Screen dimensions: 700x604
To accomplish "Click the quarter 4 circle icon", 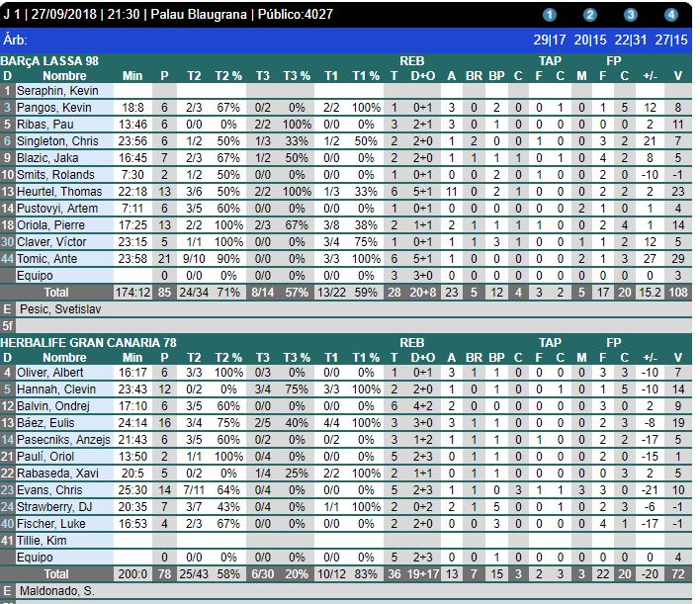I will (671, 15).
